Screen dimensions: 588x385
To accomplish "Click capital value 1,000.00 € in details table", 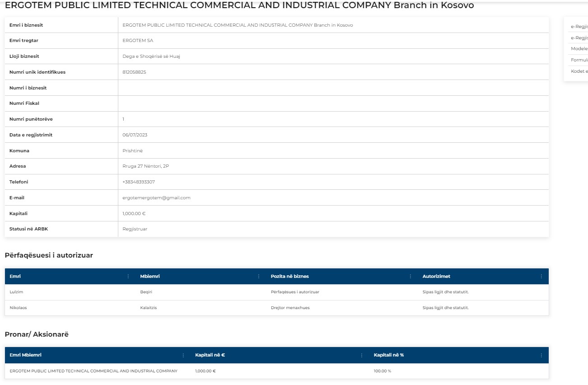I will (134, 214).
